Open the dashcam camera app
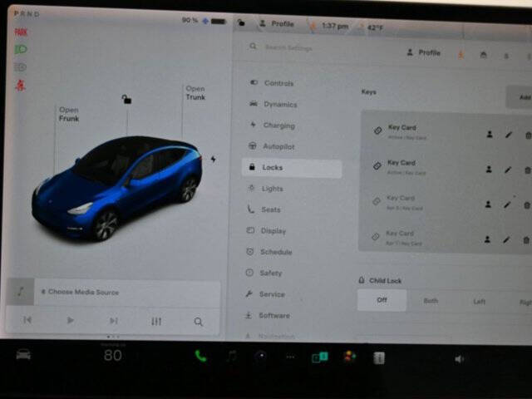This screenshot has width=532, height=399. 261,357
